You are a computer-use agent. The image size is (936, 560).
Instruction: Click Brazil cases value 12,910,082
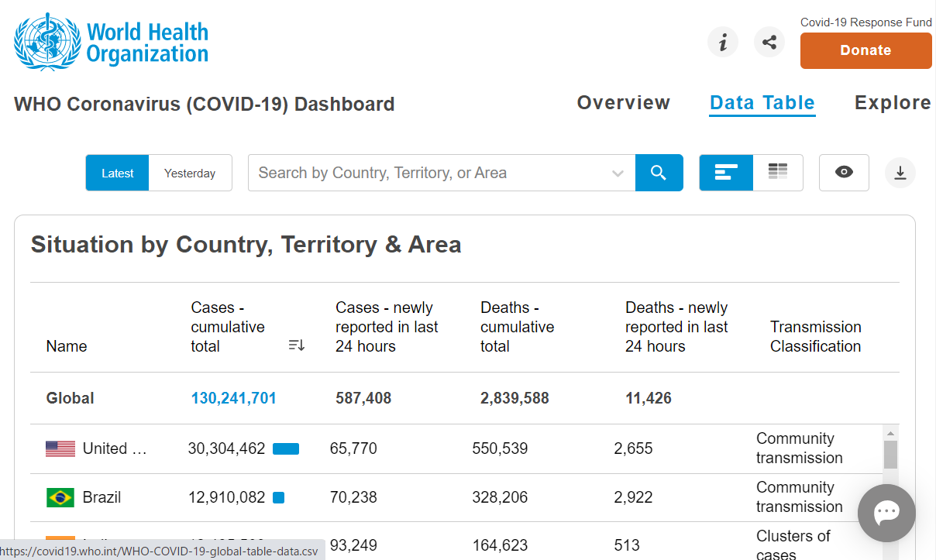pos(227,497)
